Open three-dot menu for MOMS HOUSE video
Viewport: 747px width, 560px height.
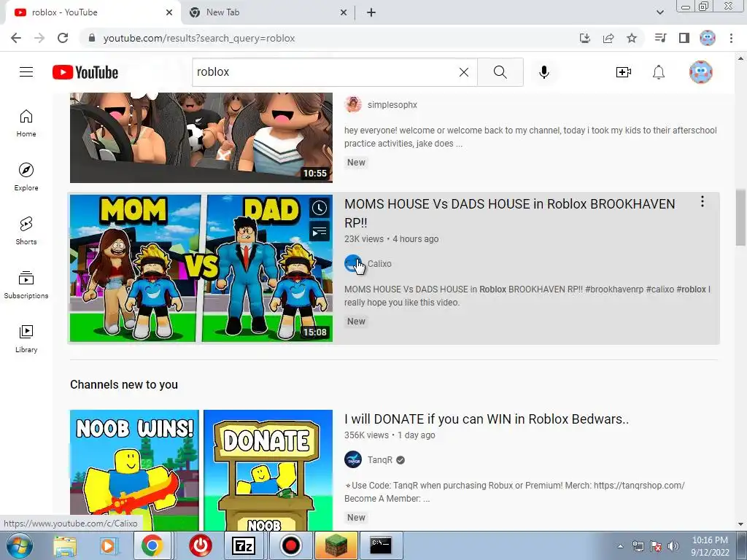[x=703, y=201]
